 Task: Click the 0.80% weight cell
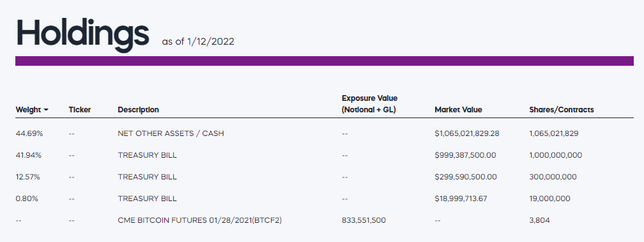tap(27, 199)
